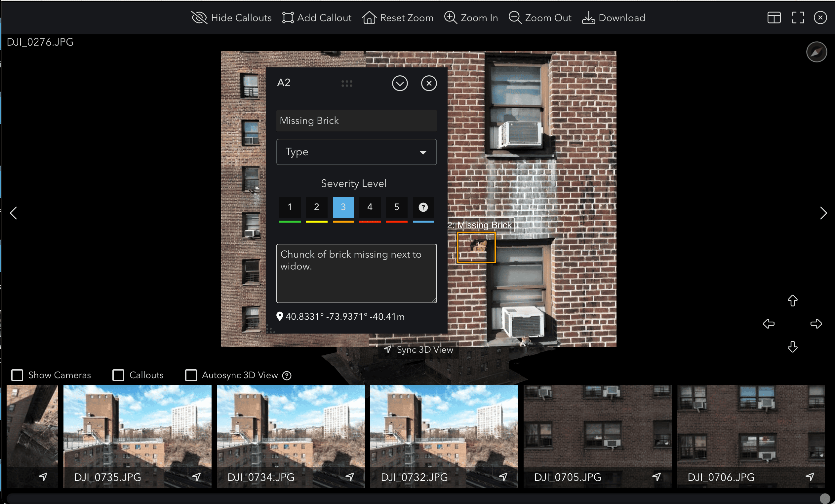Enable Autosync 3D View checkbox
This screenshot has width=835, height=504.
[x=191, y=375]
